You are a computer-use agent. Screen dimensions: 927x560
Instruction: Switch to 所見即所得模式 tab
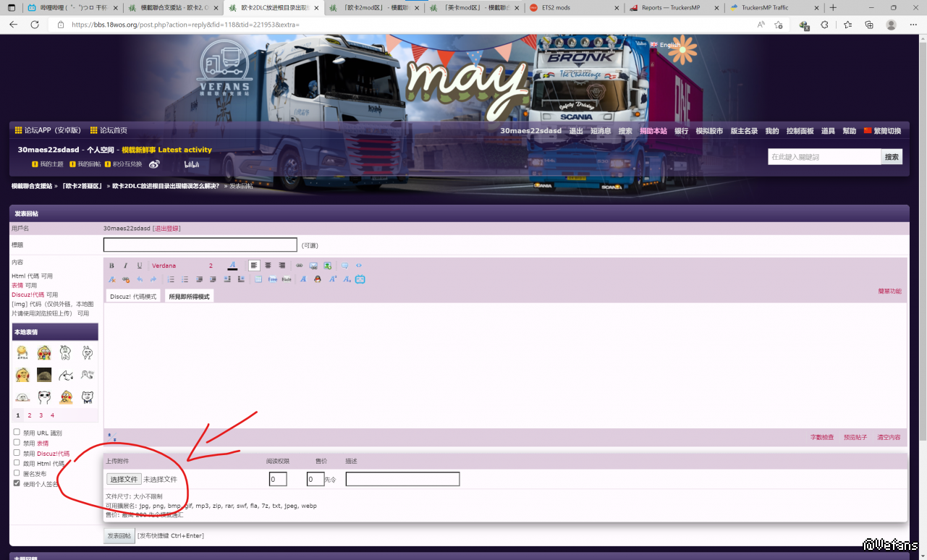(x=189, y=297)
